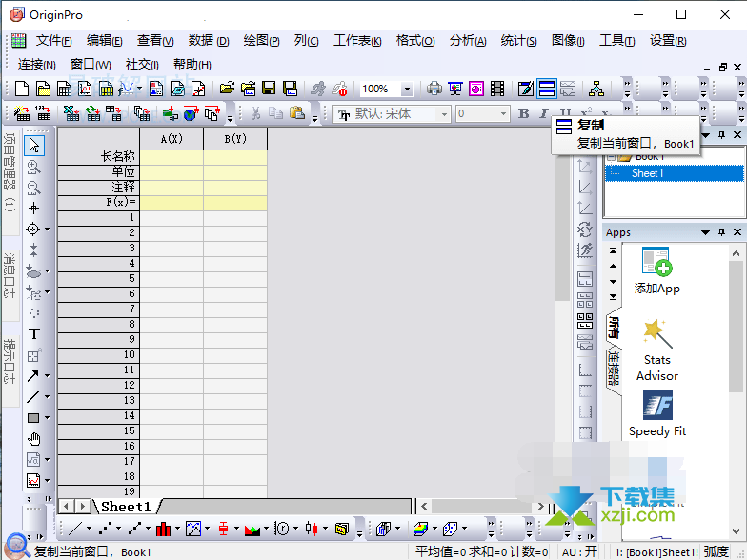The height and width of the screenshot is (560, 747).
Task: Click the Print icon
Action: 434,89
